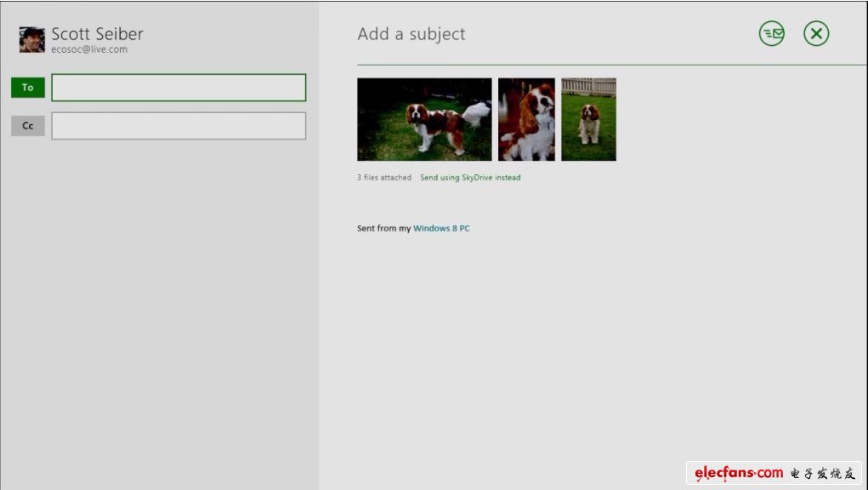This screenshot has height=490, width=868.
Task: Select the Scott Seiber account name
Action: [97, 34]
